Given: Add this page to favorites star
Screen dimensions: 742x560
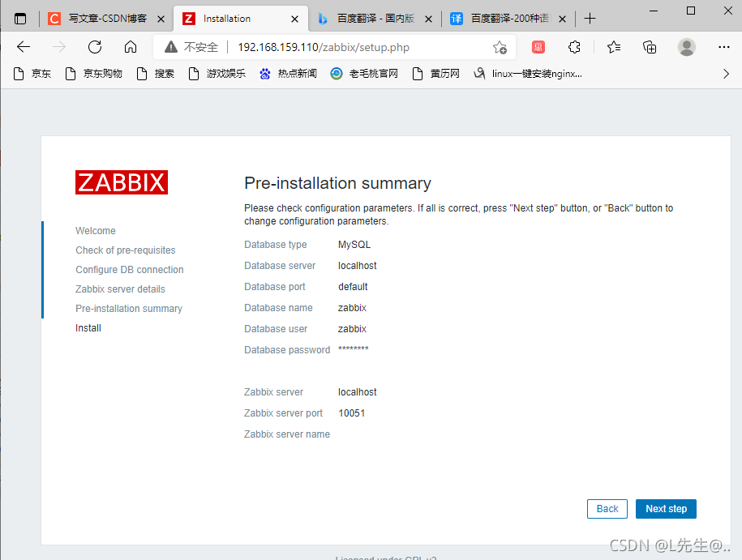Looking at the screenshot, I should coord(500,47).
